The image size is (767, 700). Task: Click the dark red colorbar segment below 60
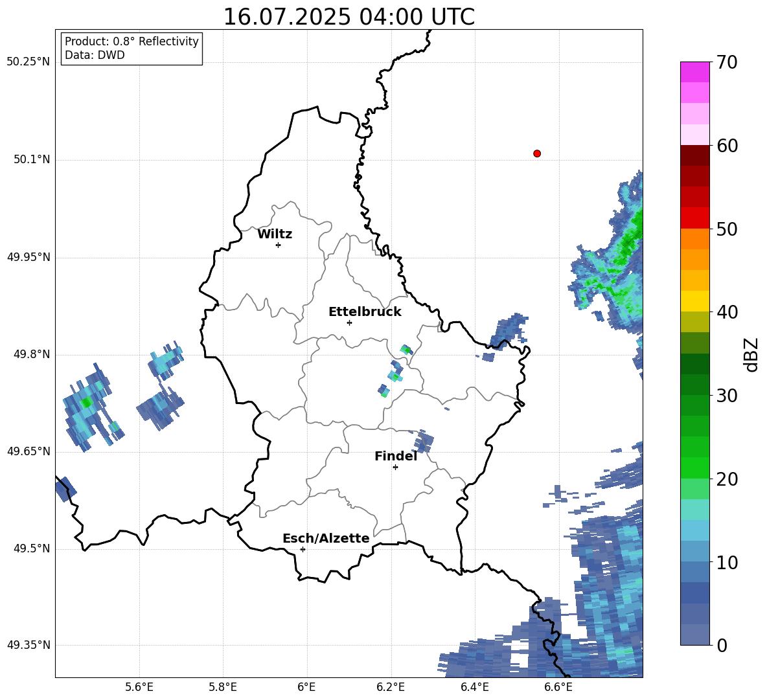pyautogui.click(x=694, y=155)
